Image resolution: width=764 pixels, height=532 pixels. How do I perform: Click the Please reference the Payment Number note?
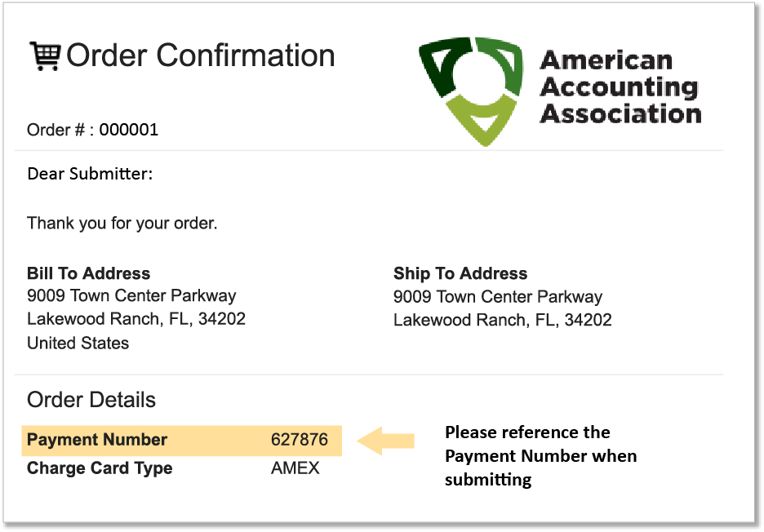click(x=540, y=455)
